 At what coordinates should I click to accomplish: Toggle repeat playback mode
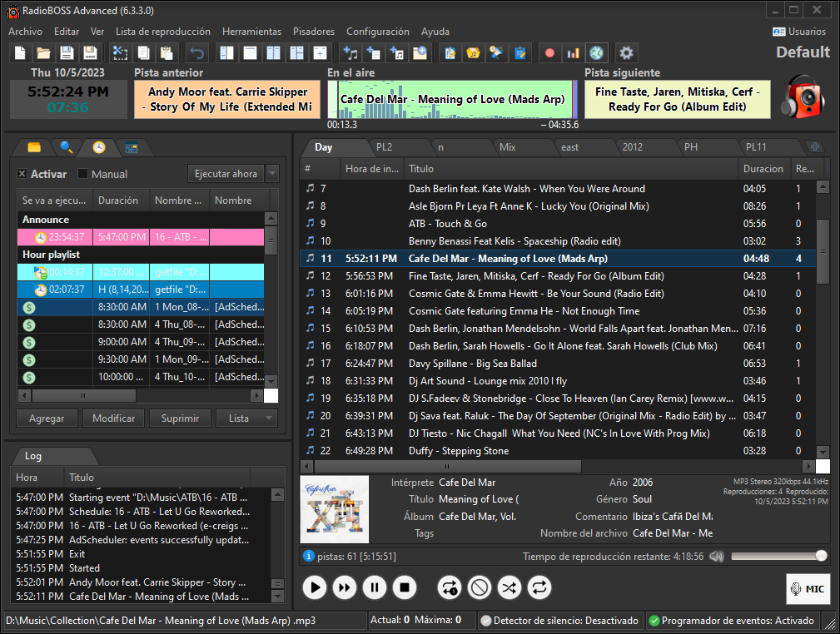click(539, 588)
